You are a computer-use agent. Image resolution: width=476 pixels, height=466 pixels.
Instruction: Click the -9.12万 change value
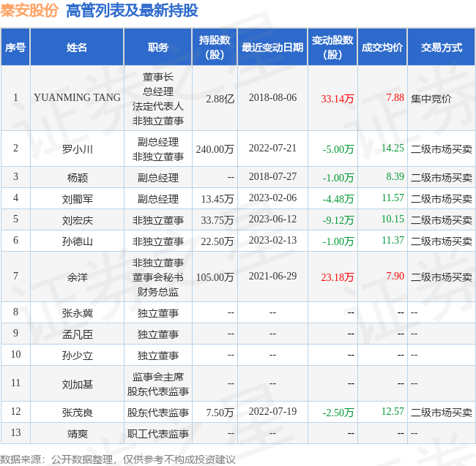[338, 220]
